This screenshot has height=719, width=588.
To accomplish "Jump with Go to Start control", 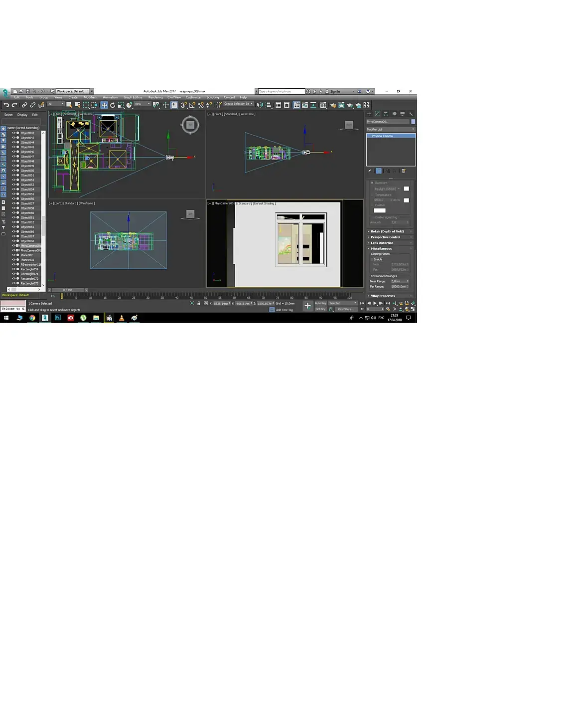I will click(x=362, y=303).
